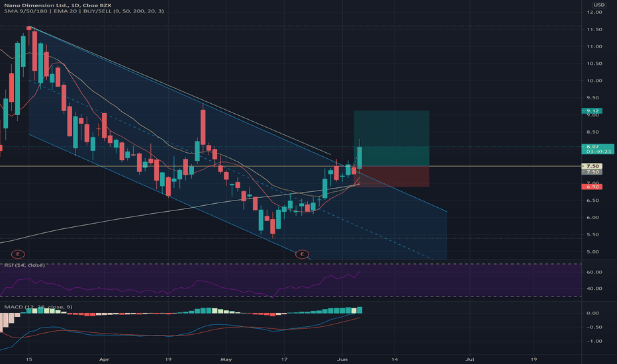The width and height of the screenshot is (617, 364).
Task: Click the 12.00 price axis label
Action: click(594, 12)
